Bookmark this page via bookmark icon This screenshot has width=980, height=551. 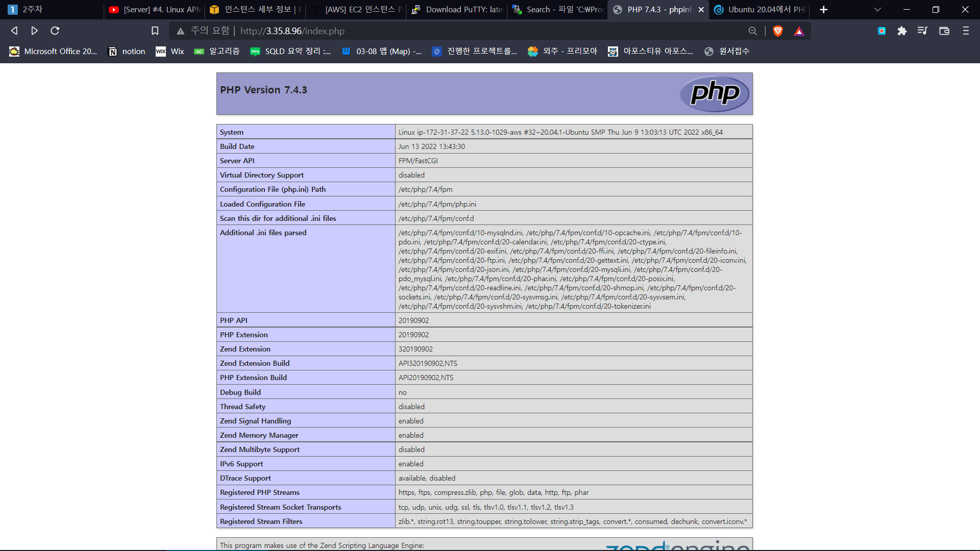(x=155, y=31)
